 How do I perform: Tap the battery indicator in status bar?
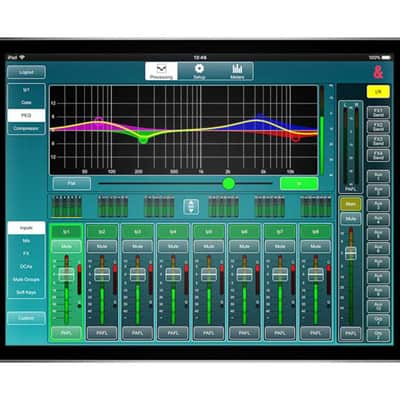386,58
